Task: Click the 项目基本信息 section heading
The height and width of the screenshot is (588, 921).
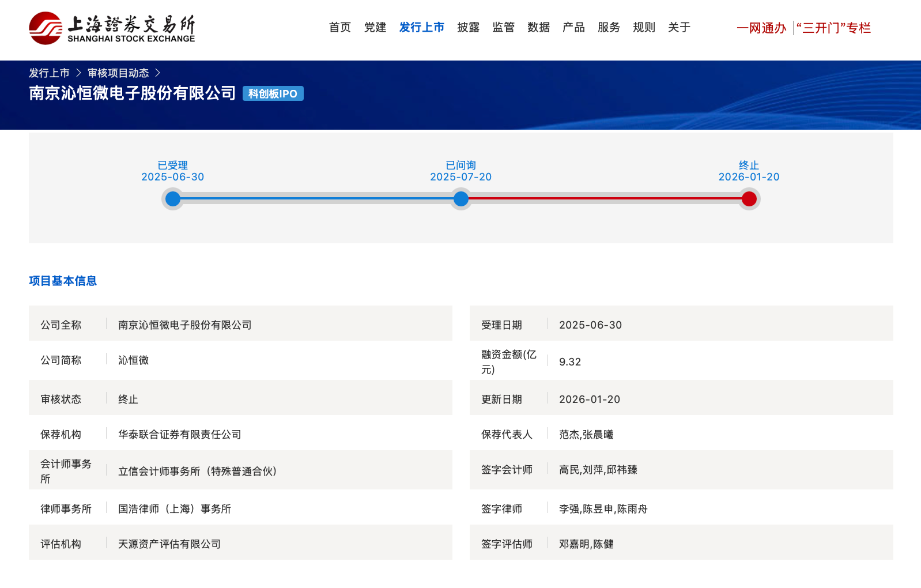Action: pyautogui.click(x=63, y=281)
